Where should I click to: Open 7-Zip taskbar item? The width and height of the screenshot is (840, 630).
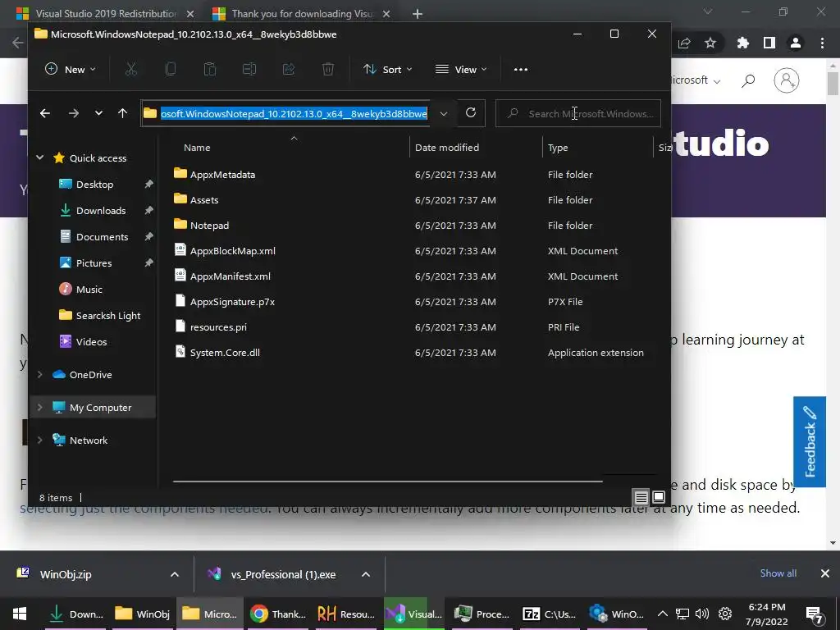coord(550,614)
